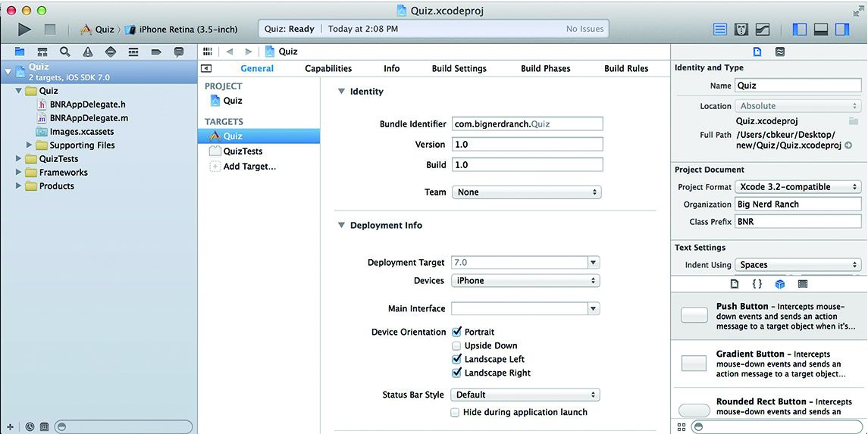Viewport: 868px width, 434px height.
Task: Show the Quick Help inspector
Action: coord(780,52)
